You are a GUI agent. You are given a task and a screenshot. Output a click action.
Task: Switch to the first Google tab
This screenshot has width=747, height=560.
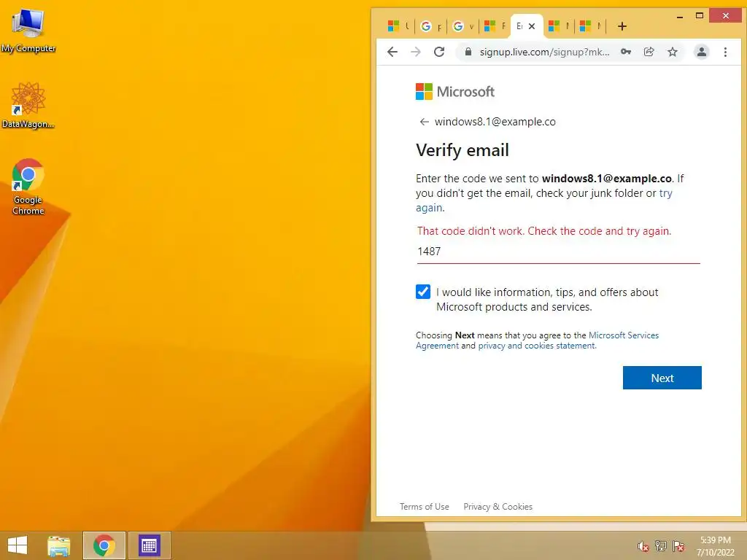click(x=431, y=26)
